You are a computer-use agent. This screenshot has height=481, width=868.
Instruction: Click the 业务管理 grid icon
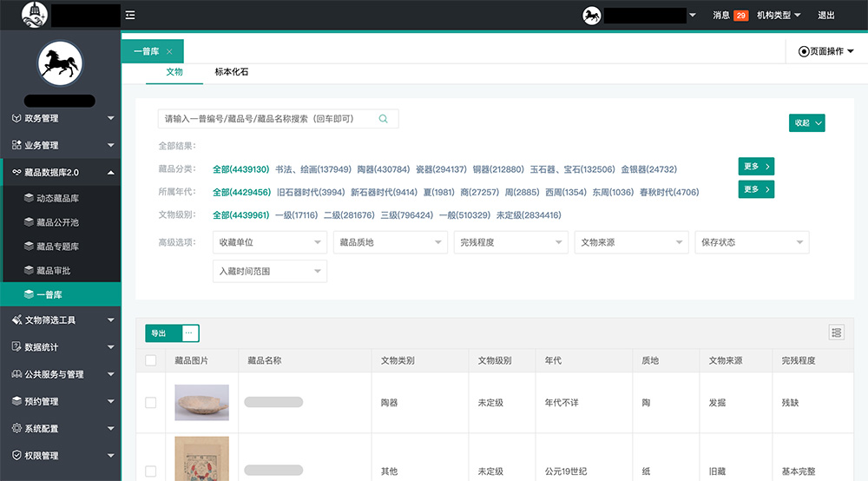point(16,145)
